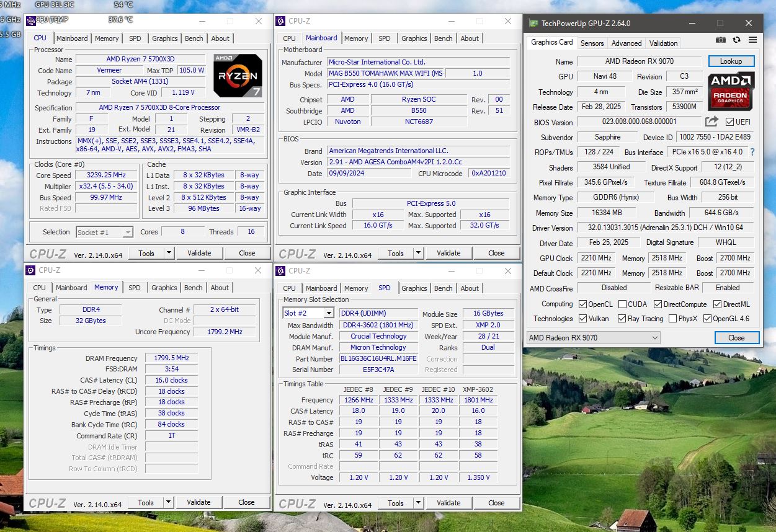The width and height of the screenshot is (776, 532).
Task: Click the Subvendor value Sapphire
Action: click(607, 137)
